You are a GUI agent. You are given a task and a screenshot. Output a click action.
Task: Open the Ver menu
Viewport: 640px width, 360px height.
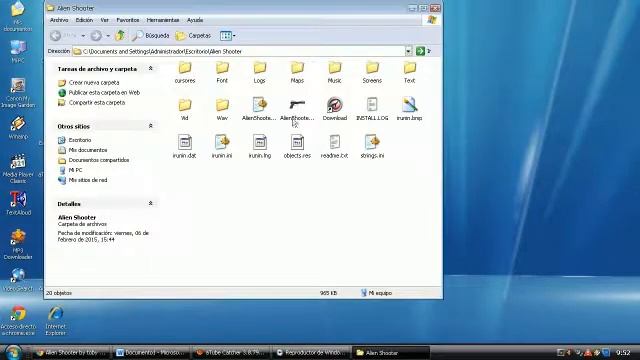[104, 20]
